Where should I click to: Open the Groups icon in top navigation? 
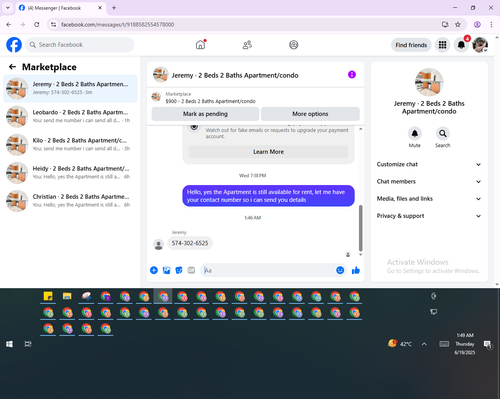click(294, 45)
